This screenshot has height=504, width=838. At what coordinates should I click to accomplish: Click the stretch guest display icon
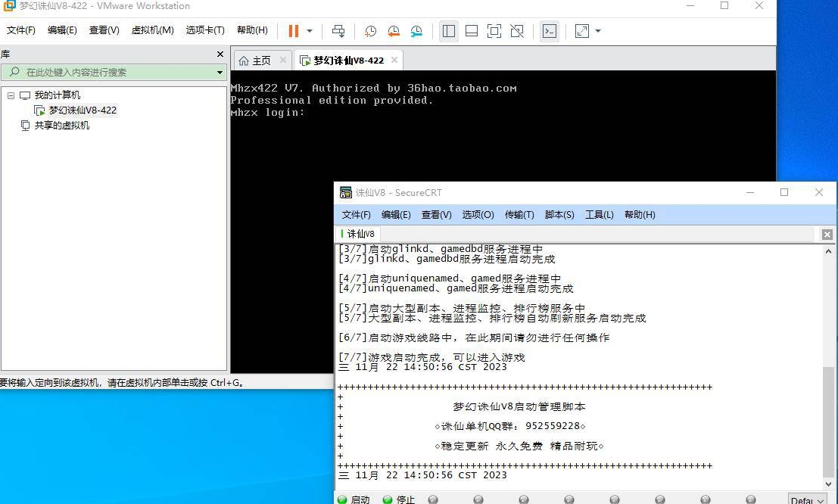click(582, 31)
